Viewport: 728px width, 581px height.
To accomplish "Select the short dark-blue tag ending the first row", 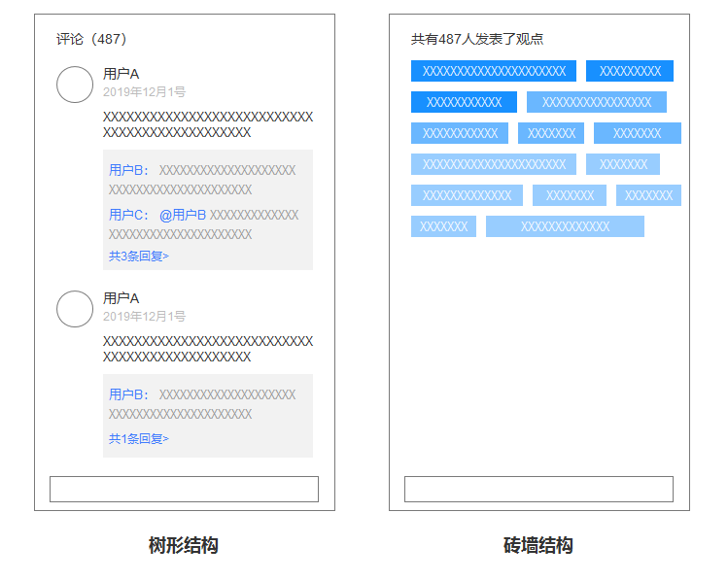I will [630, 71].
